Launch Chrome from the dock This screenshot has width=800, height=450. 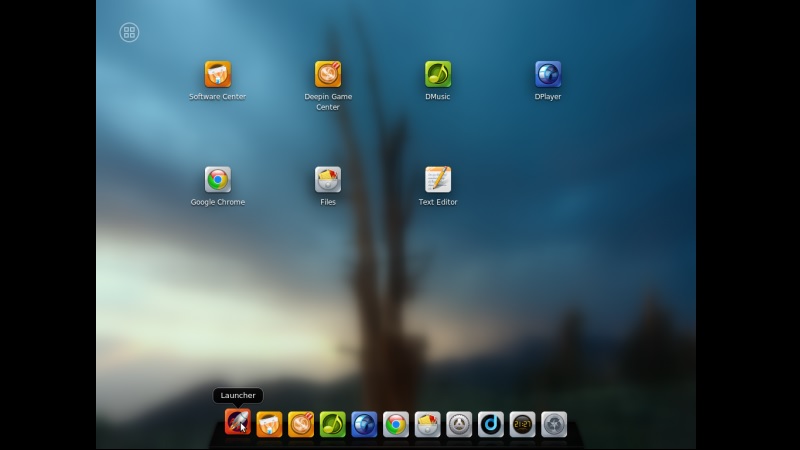tap(396, 424)
